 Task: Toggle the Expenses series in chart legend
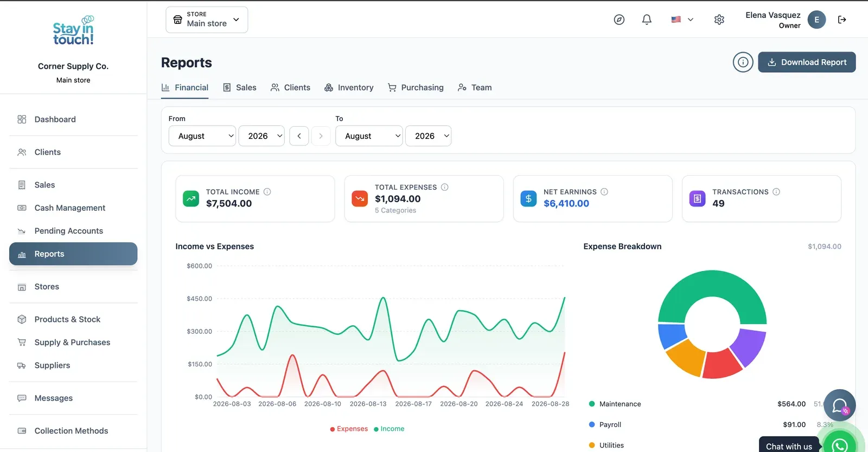pos(349,429)
